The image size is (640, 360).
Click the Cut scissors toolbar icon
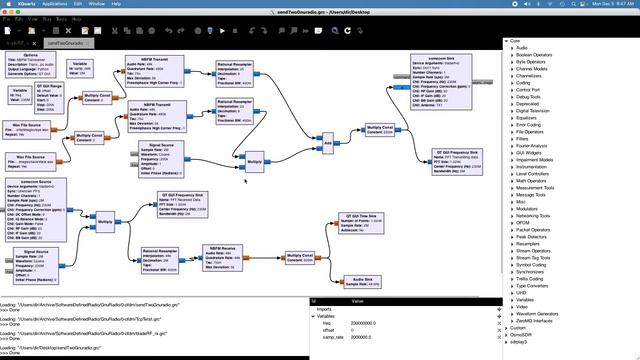115,31
